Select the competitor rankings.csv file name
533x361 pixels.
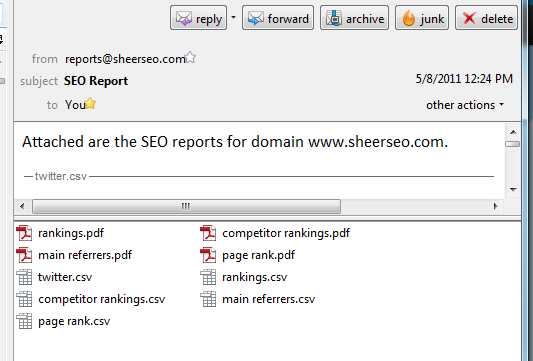tap(101, 299)
